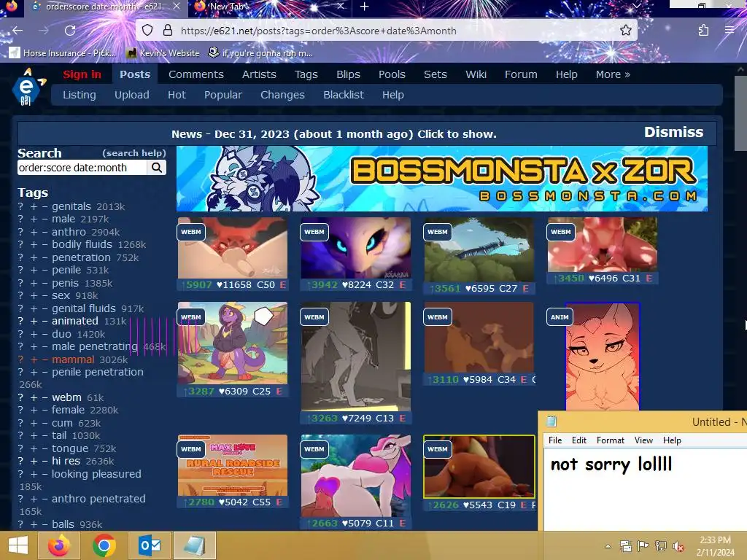Open the Wiki navigation item
This screenshot has width=747, height=560.
476,74
